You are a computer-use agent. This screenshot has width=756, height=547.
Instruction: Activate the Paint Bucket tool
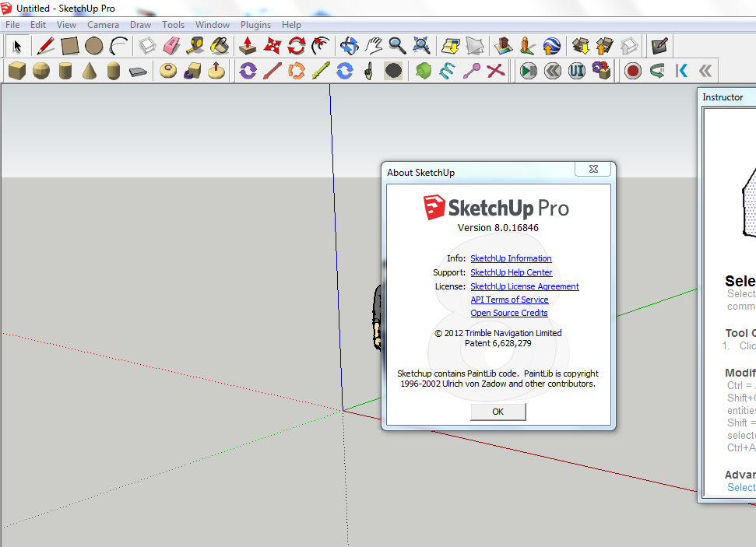[x=220, y=46]
